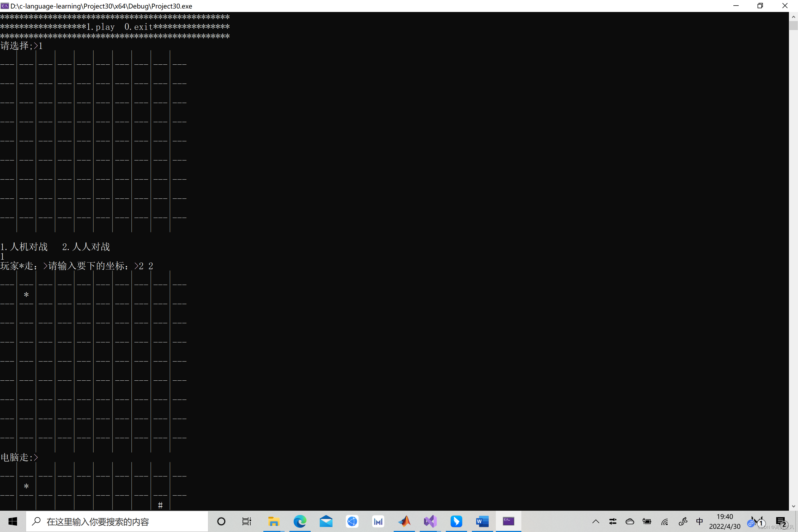This screenshot has width=798, height=532.
Task: Toggle the Chinese input method indicator
Action: [699, 521]
